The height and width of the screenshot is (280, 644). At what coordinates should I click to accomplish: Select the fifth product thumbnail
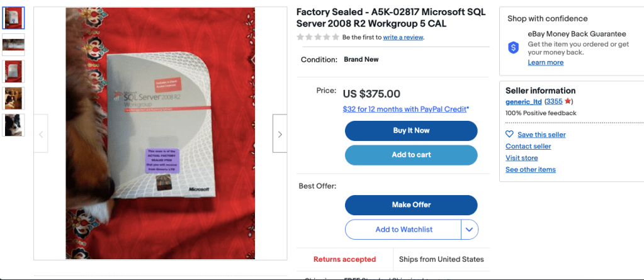(14, 125)
